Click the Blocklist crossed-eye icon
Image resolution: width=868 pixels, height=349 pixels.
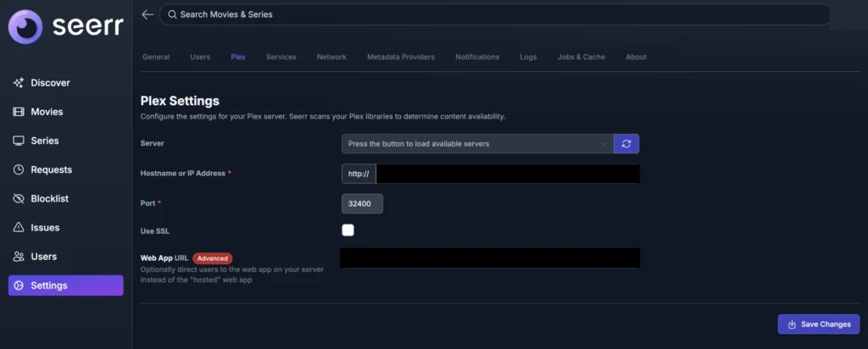pyautogui.click(x=19, y=198)
